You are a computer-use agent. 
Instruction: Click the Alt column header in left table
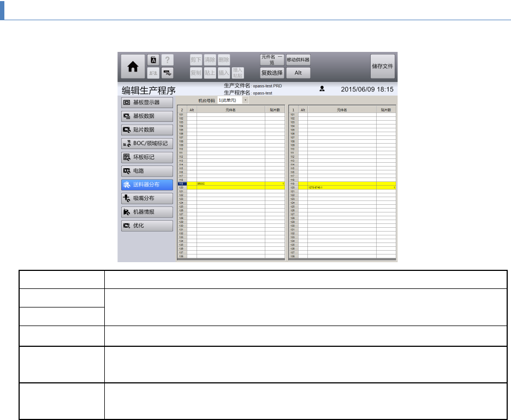[x=192, y=110]
